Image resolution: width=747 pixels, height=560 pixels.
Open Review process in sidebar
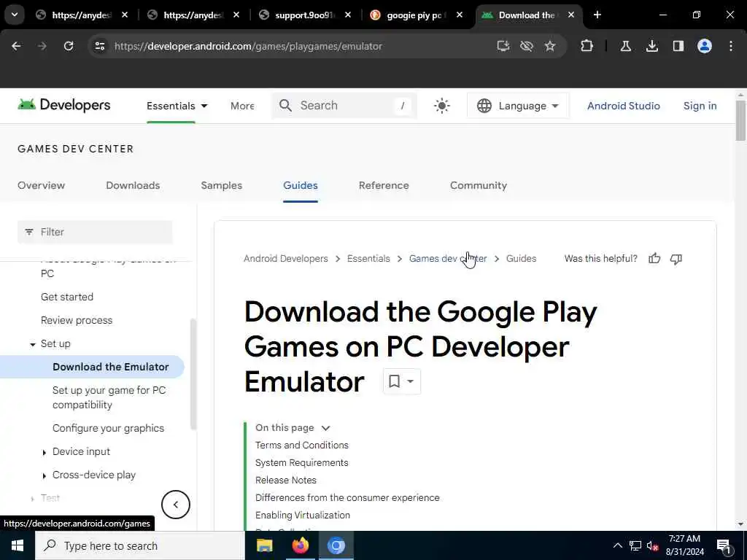click(77, 321)
